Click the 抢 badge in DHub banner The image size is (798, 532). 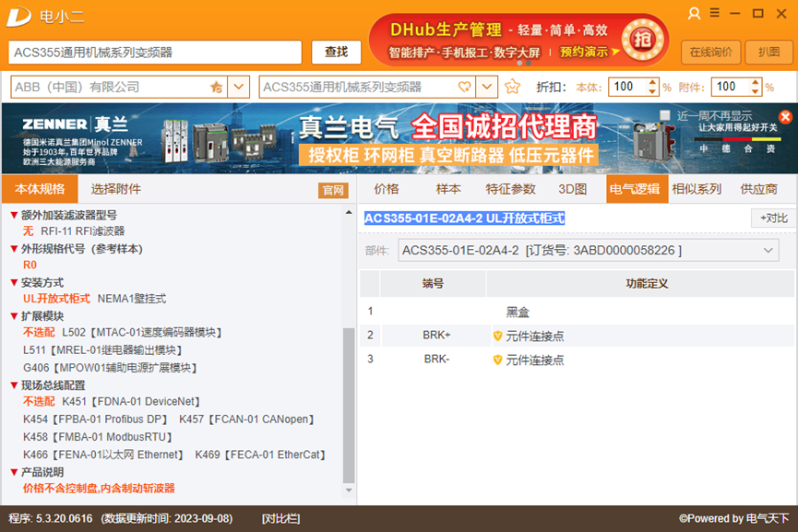pyautogui.click(x=642, y=39)
